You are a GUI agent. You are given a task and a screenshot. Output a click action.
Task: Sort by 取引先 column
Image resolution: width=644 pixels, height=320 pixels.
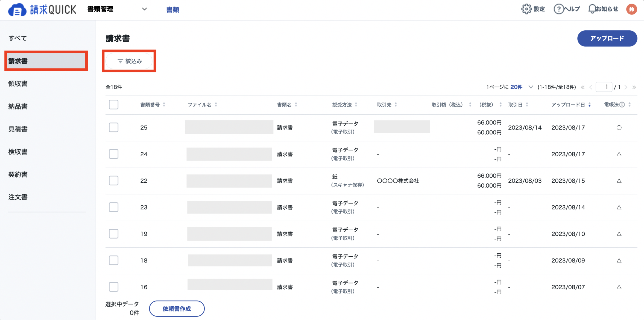pos(396,105)
